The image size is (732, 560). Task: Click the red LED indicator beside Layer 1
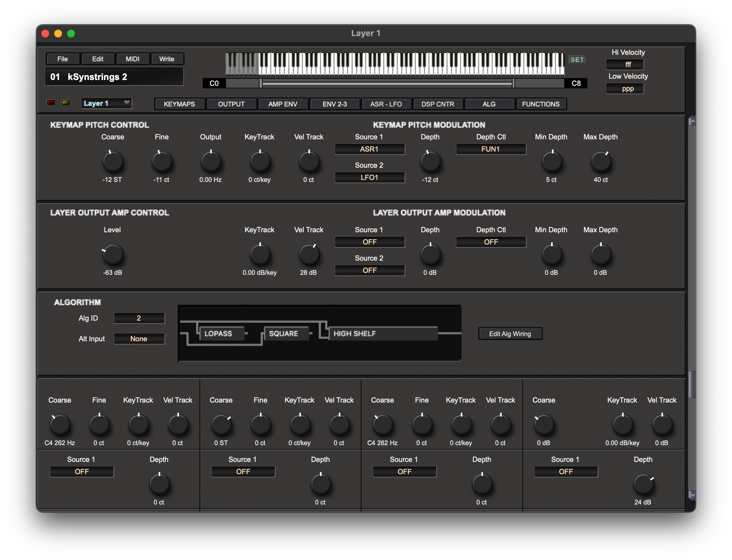click(x=51, y=102)
